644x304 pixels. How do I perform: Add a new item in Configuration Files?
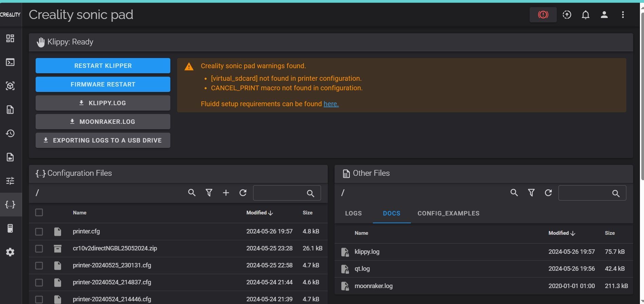[x=226, y=193]
